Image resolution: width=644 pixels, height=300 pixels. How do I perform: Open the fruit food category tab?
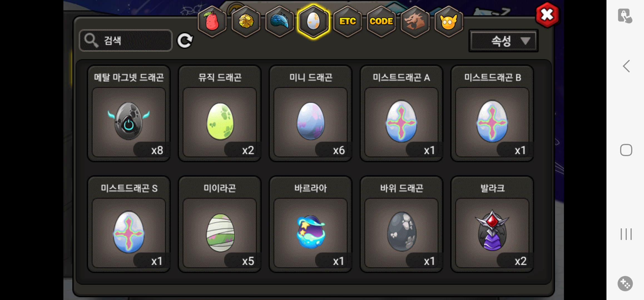point(212,21)
